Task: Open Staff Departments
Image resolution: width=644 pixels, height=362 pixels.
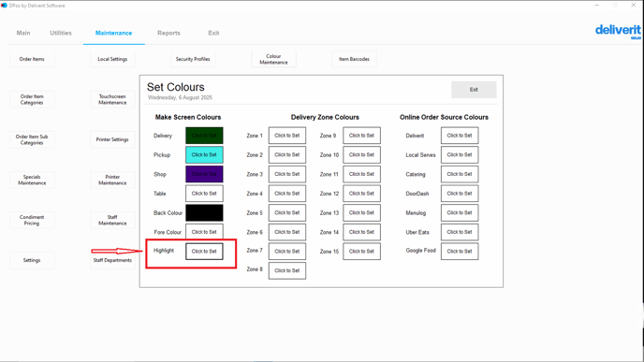Action: (112, 260)
